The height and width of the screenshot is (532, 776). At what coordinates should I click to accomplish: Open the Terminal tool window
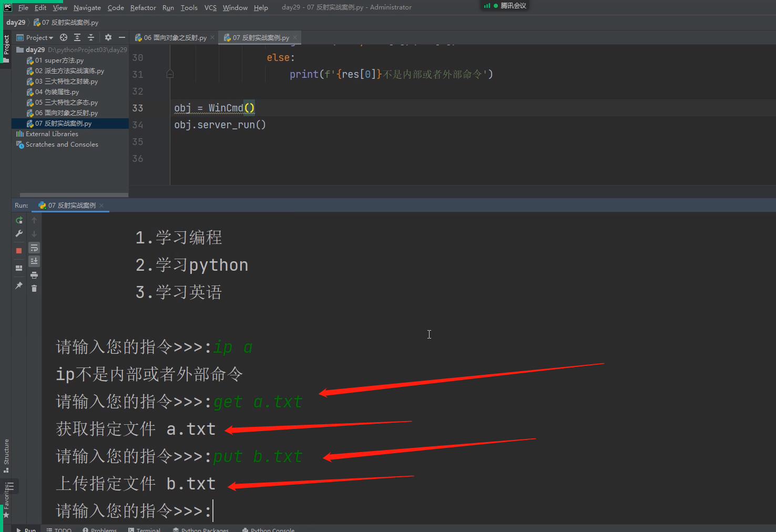coord(144,529)
